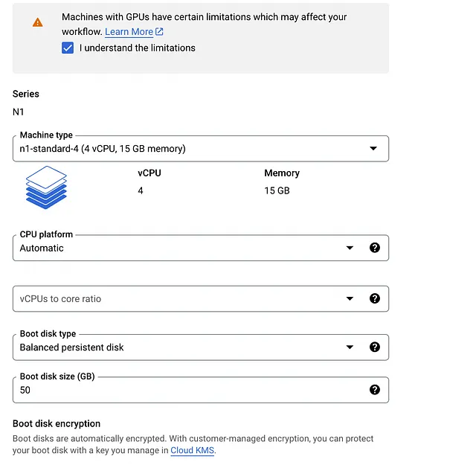Show help for CPU platform

tap(375, 248)
